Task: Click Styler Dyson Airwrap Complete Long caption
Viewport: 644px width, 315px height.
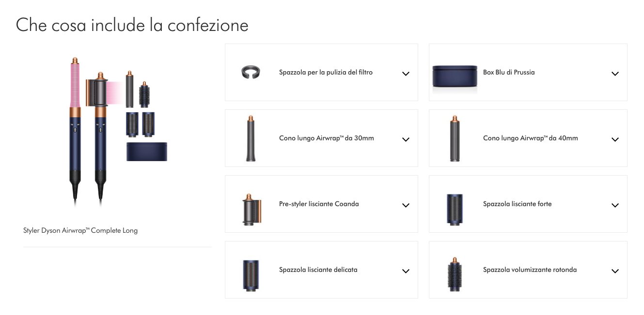Action: click(80, 231)
